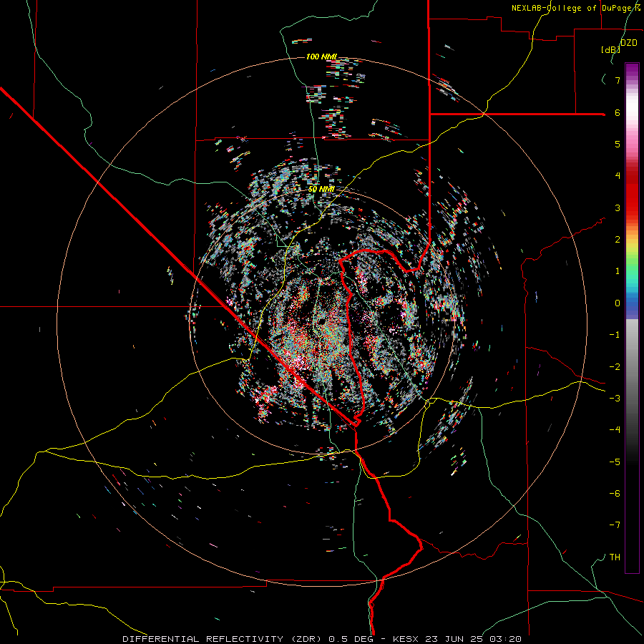The image size is (644, 644).
Task: Click the 100 NMI range ring label
Action: [x=321, y=57]
